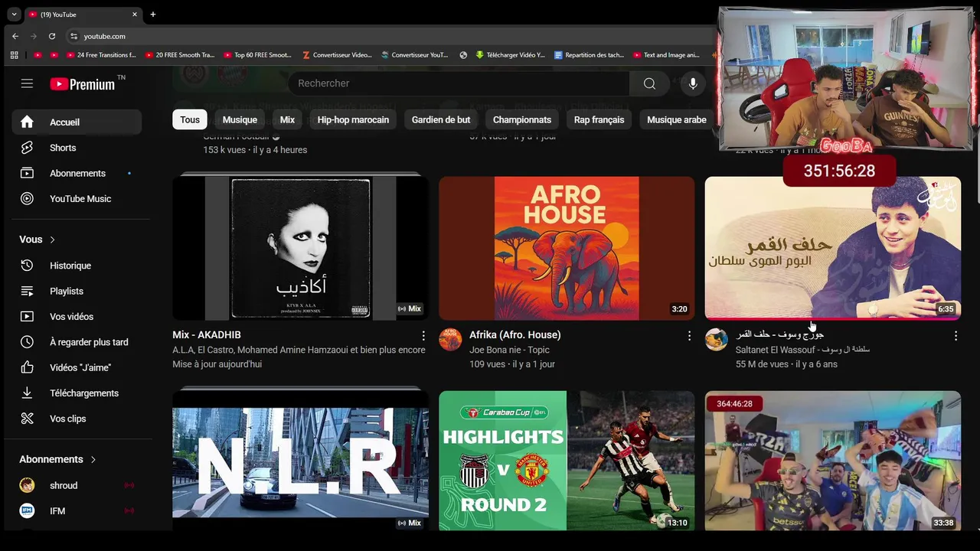The height and width of the screenshot is (551, 980).
Task: Play the Afro House elephant thumbnail
Action: [567, 248]
